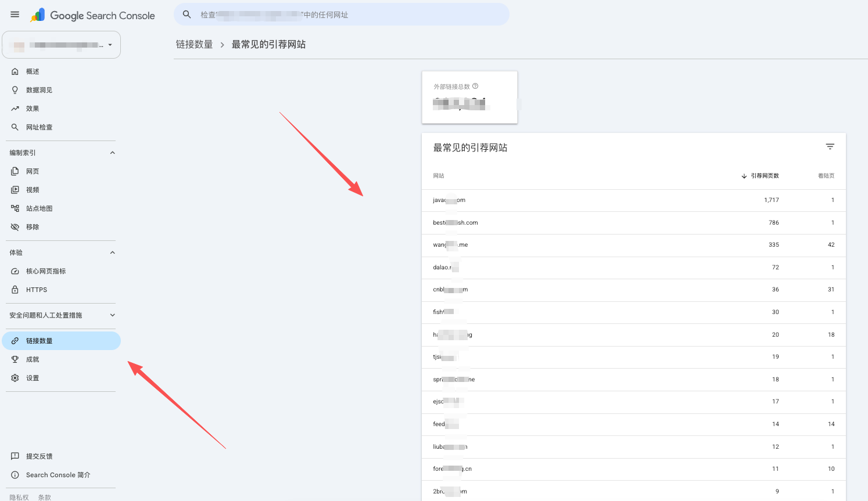
Task: Open the table filter icon
Action: pyautogui.click(x=830, y=147)
